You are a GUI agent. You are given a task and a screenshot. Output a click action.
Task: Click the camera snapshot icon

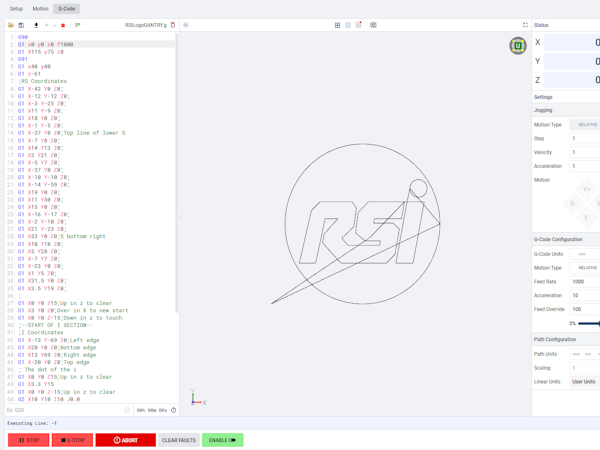pos(373,25)
